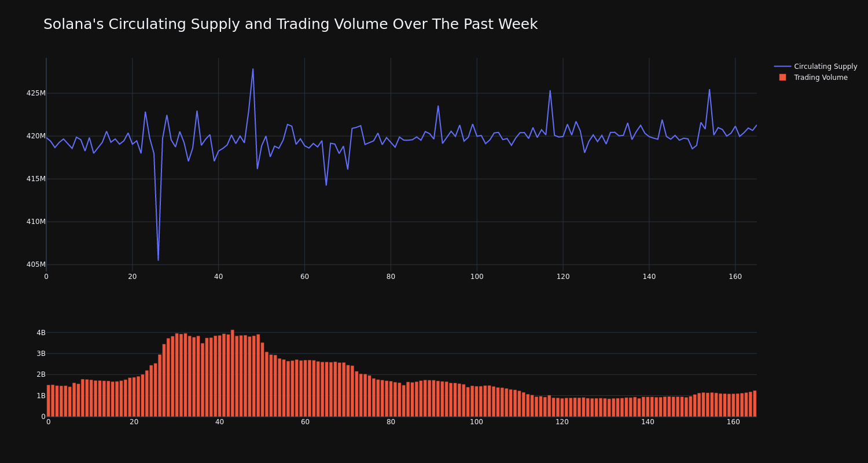Click the orange Trading Volume legend square
The image size is (868, 463).
[782, 78]
